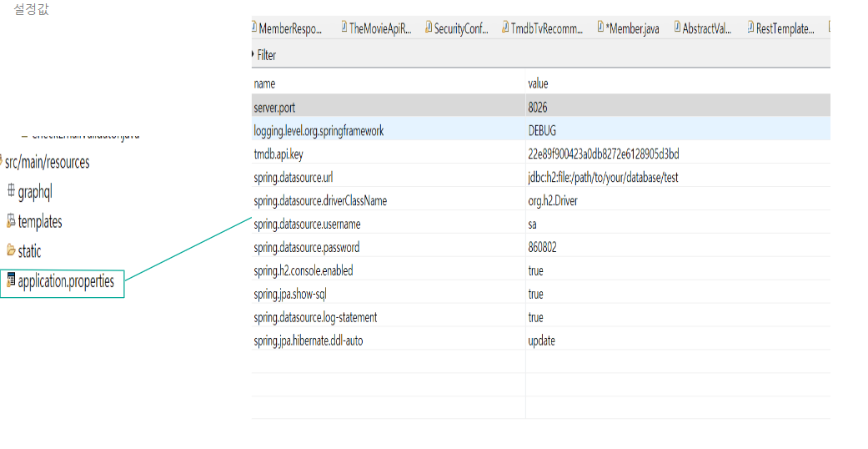Click the 860802 password value
The height and width of the screenshot is (449, 868).
point(543,247)
